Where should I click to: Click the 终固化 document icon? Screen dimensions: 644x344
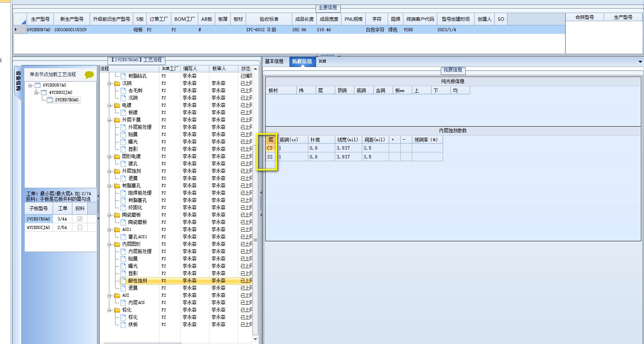coord(123,207)
